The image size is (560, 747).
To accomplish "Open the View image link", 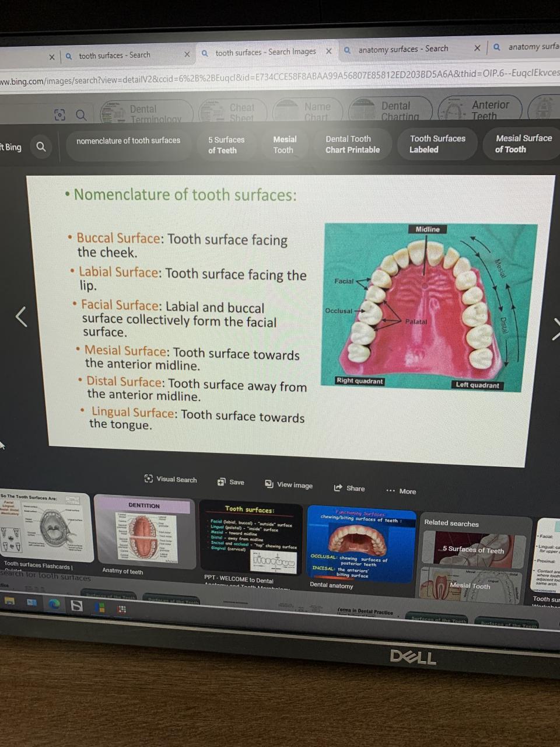I will [x=289, y=484].
